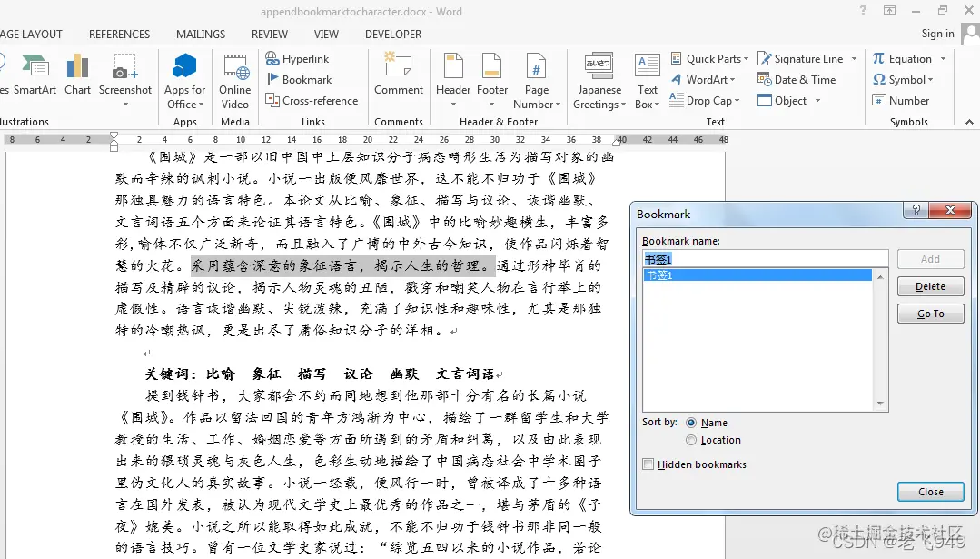Take a Screenshot
This screenshot has width=980, height=559.
tap(124, 78)
